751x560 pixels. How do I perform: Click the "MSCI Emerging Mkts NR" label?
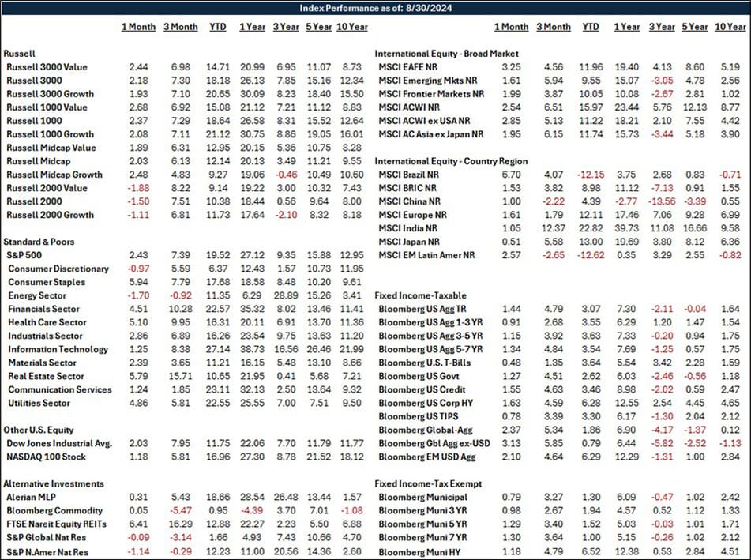[428, 81]
